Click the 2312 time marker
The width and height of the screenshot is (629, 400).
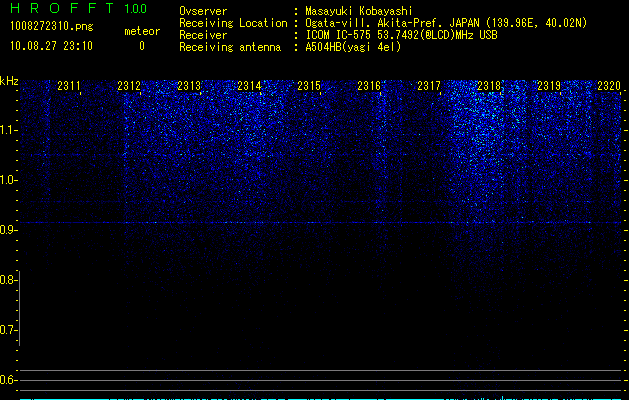pos(129,85)
